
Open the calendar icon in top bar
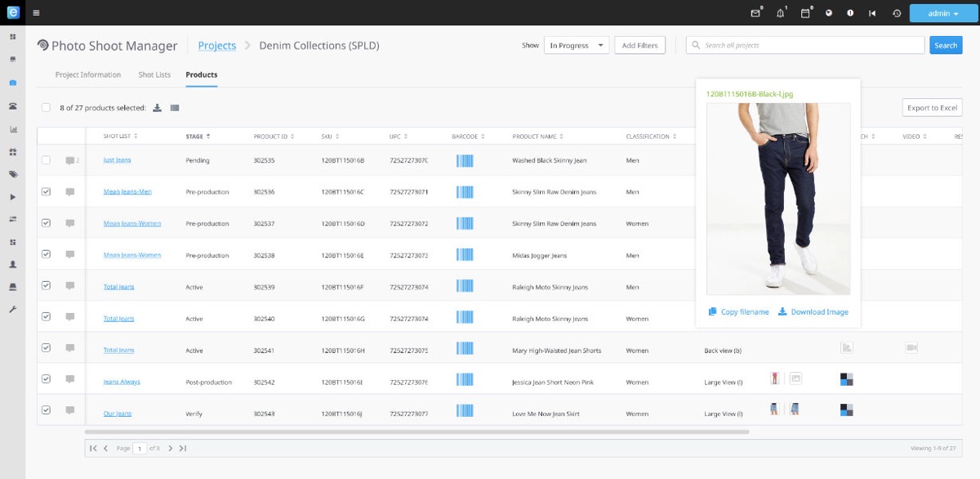coord(804,13)
